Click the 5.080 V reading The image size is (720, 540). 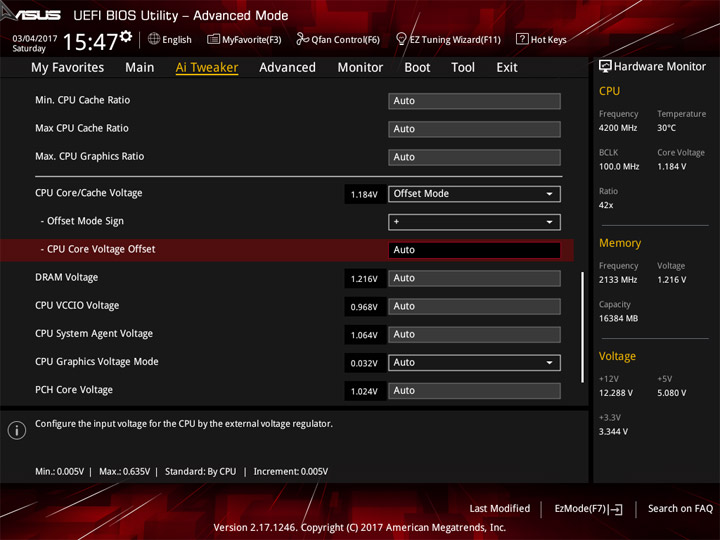click(672, 393)
